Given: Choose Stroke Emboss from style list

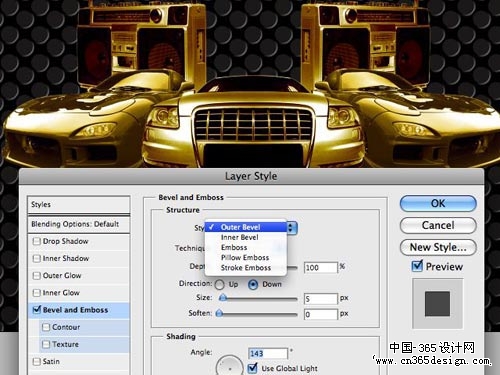Looking at the screenshot, I should tap(246, 268).
